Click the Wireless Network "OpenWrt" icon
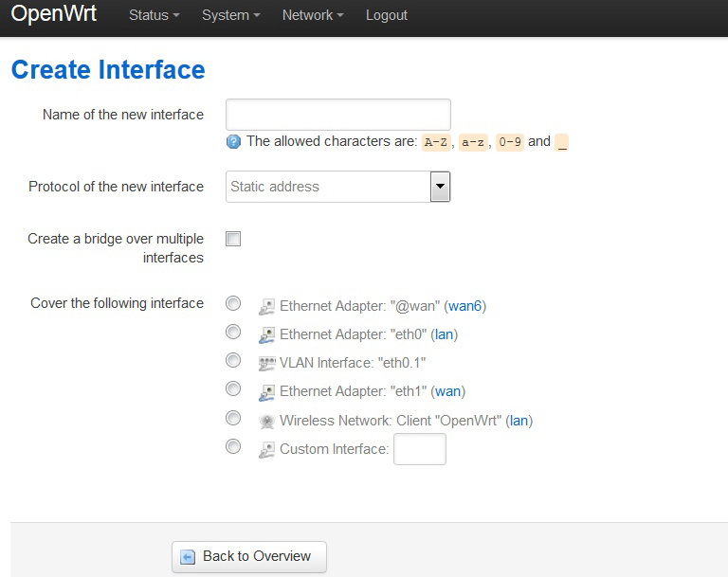The height and width of the screenshot is (577, 728). click(x=267, y=421)
